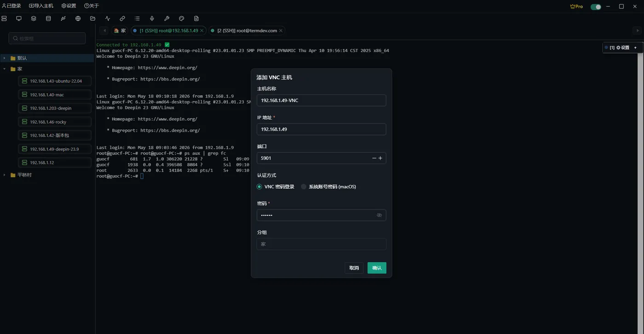Collapse the 家 group
Image resolution: width=644 pixels, height=334 pixels.
point(5,69)
